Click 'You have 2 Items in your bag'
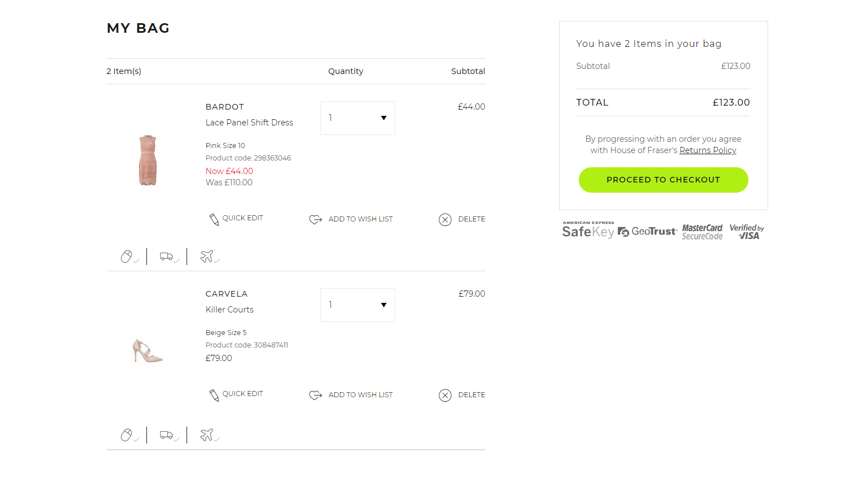866x504 pixels. click(x=649, y=44)
